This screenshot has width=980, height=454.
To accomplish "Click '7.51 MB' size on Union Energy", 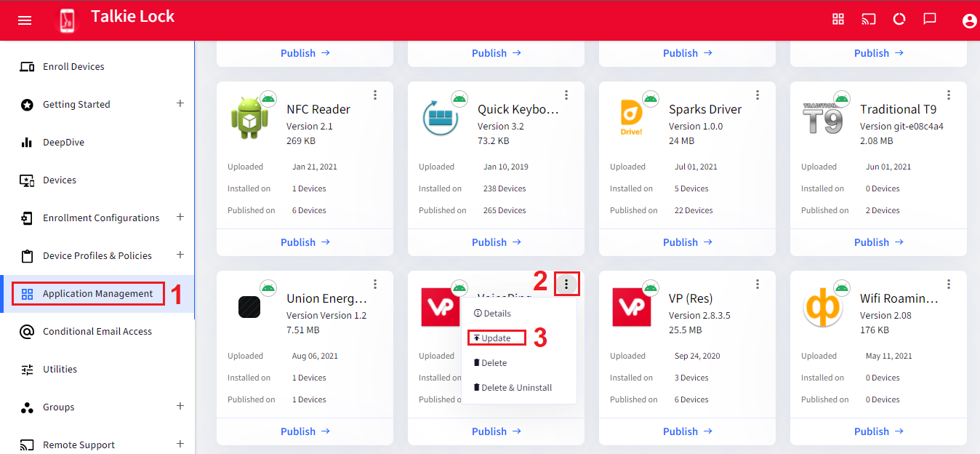I will [x=303, y=330].
